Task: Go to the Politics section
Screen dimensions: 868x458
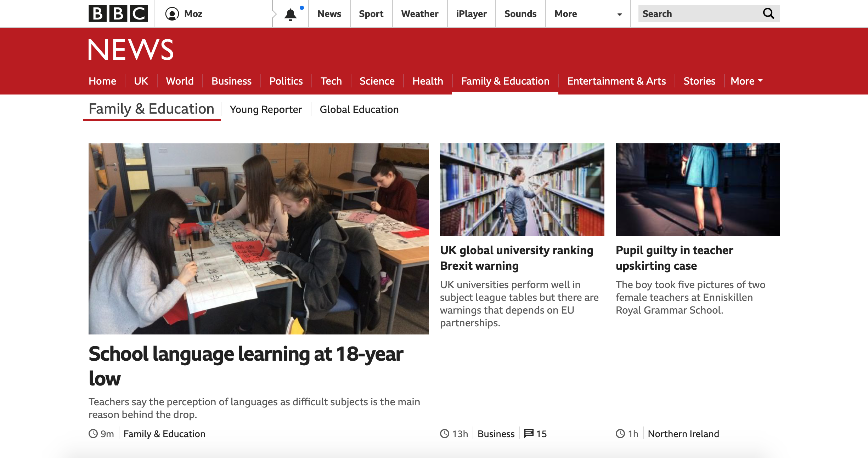Action: click(x=286, y=81)
